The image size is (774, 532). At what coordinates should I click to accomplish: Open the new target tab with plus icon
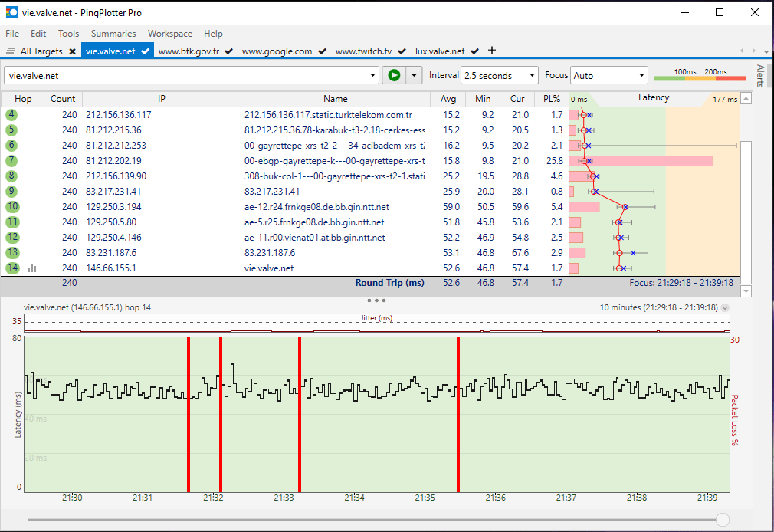pos(492,51)
